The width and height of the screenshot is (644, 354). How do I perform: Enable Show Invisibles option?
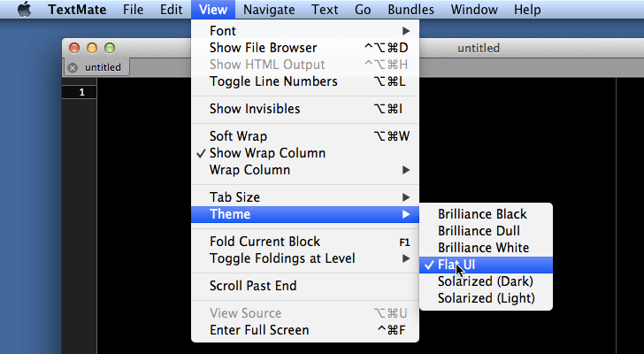(x=255, y=109)
